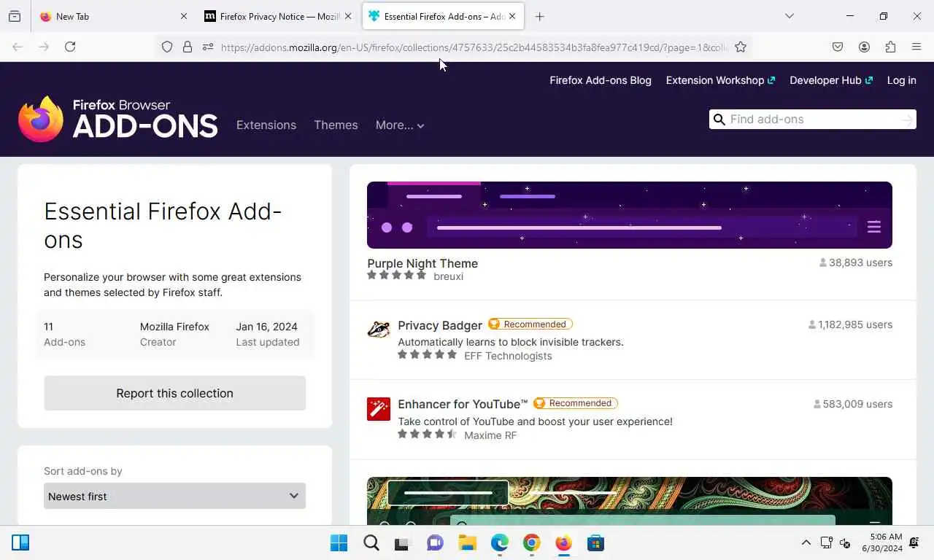This screenshot has width=934, height=560.
Task: Open Enhancer for YouTube add-on link
Action: tap(463, 404)
